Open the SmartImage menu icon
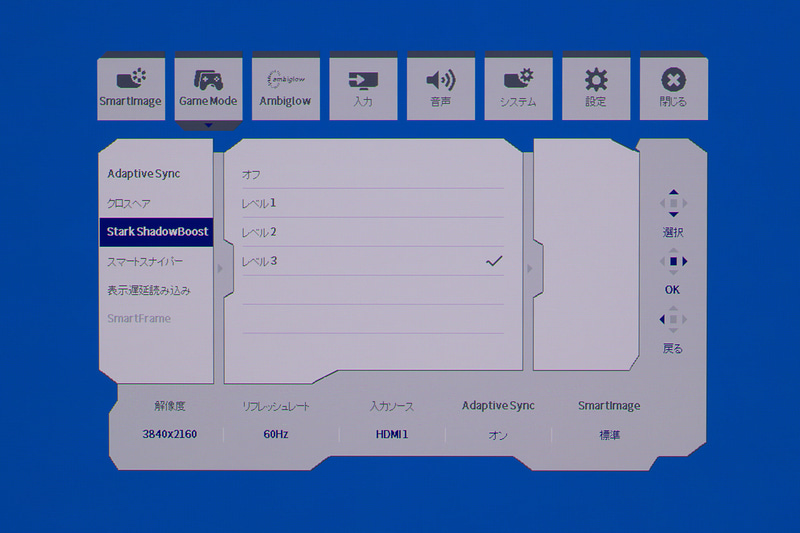The width and height of the screenshot is (800, 533). pyautogui.click(x=131, y=79)
